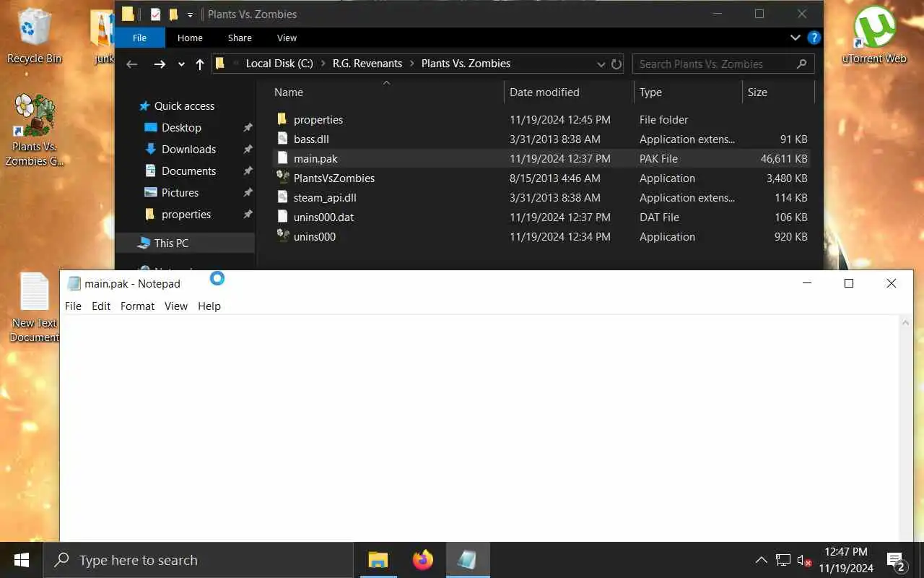Image resolution: width=924 pixels, height=578 pixels.
Task: Click the Notepad scrollbar up arrow
Action: [905, 322]
